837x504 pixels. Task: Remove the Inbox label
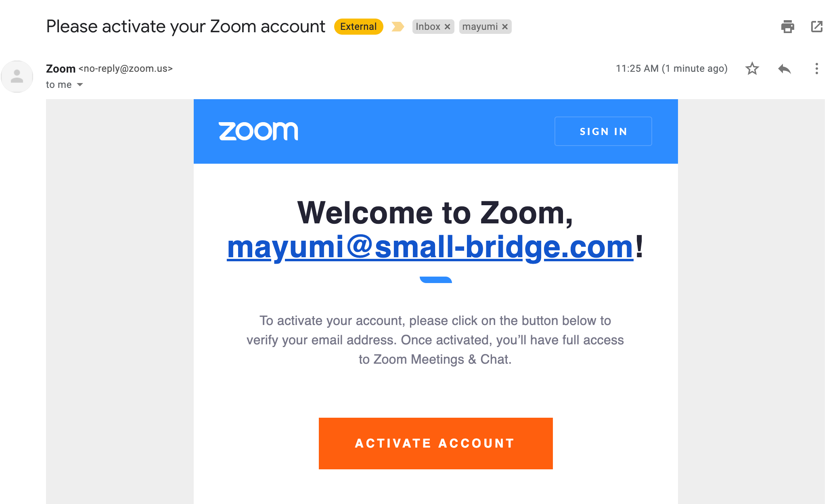(x=448, y=27)
